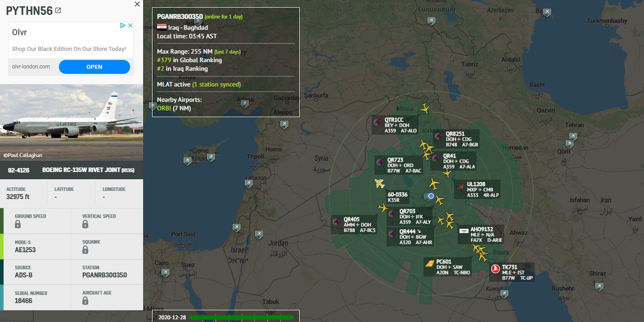Select the QR41 DOH to CDG flight label
The width and height of the screenshot is (644, 322).
point(454,161)
